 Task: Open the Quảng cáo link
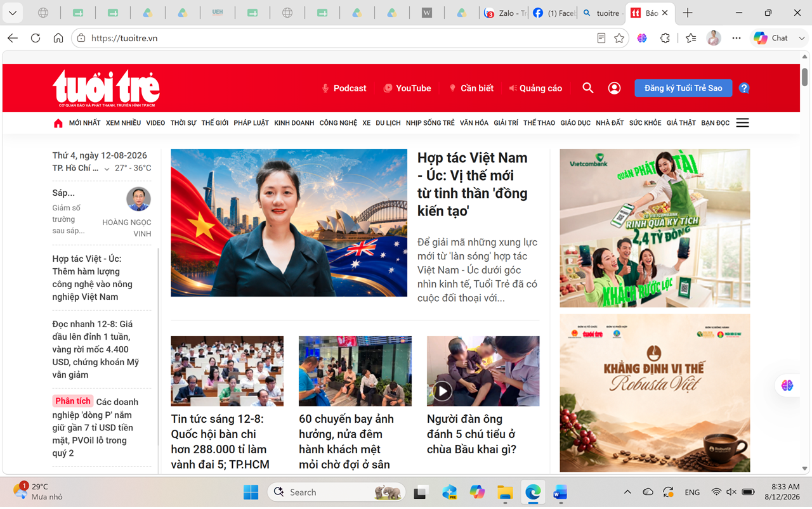535,88
